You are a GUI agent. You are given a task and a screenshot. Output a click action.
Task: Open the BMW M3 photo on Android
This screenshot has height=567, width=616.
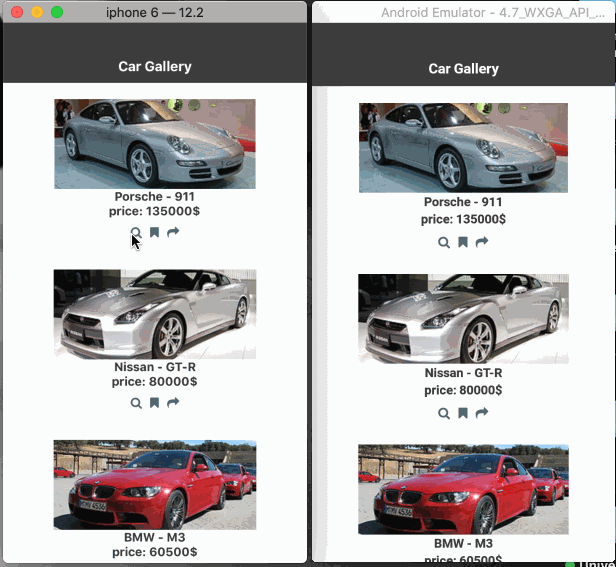pyautogui.click(x=463, y=490)
